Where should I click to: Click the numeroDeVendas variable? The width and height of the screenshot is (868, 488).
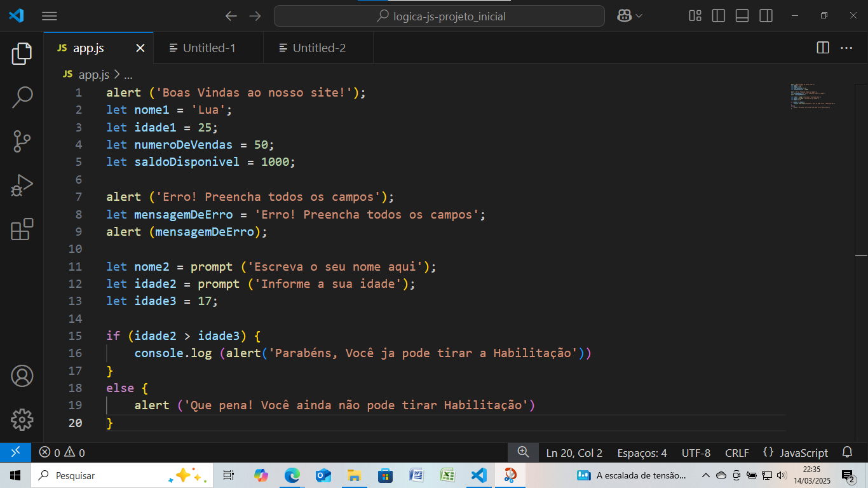[x=183, y=145]
